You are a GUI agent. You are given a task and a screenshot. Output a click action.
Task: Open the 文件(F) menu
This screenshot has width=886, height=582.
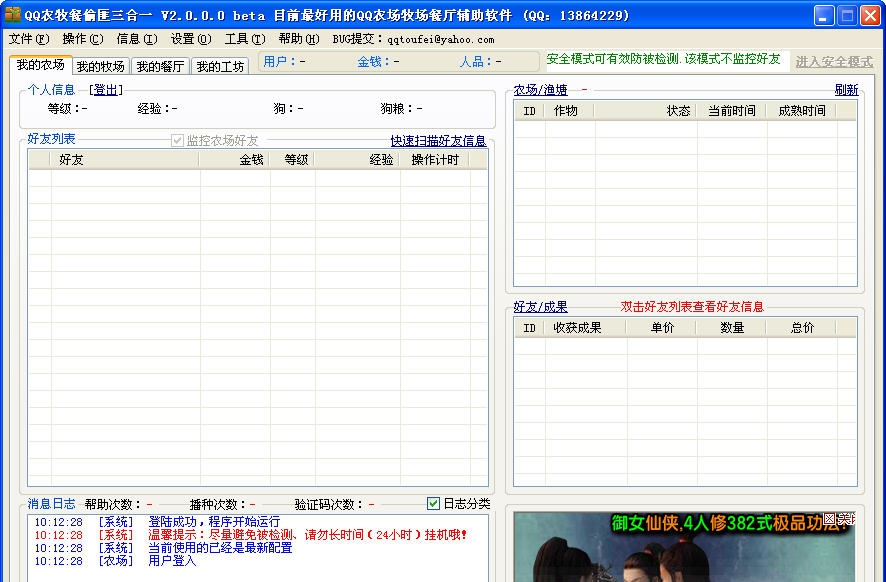point(27,38)
